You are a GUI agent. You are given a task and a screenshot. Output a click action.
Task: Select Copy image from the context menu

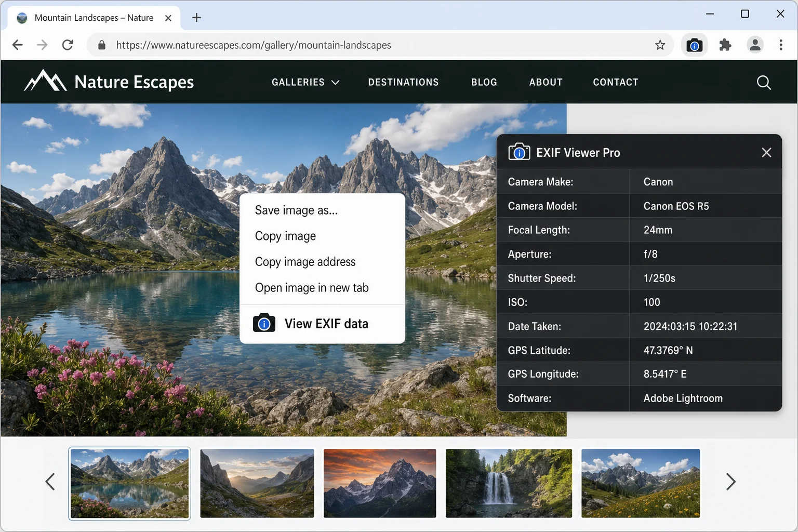tap(285, 236)
